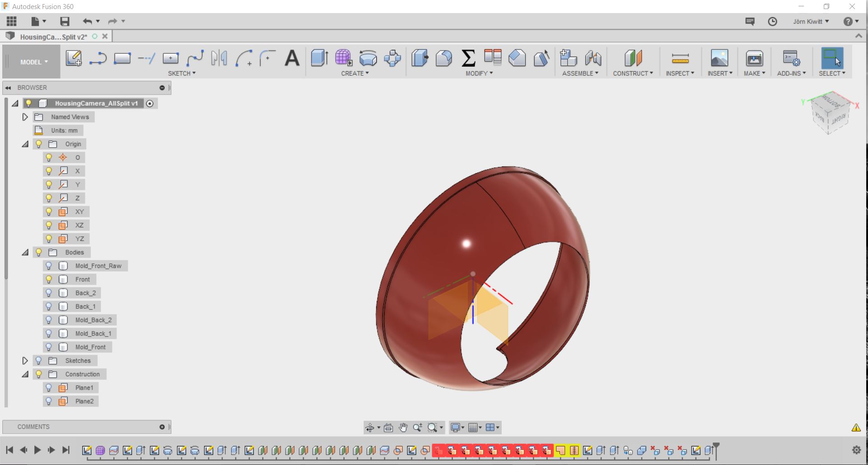Open the Create Form tool
The image size is (868, 465).
(x=344, y=58)
